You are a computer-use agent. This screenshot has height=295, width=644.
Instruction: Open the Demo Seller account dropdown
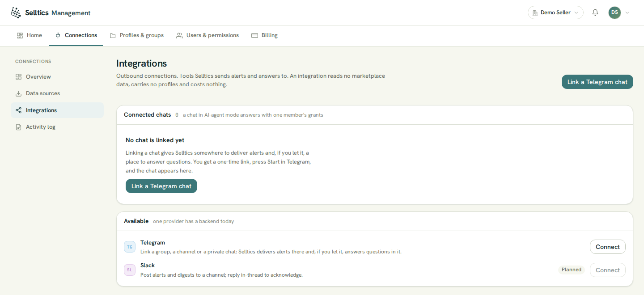555,13
